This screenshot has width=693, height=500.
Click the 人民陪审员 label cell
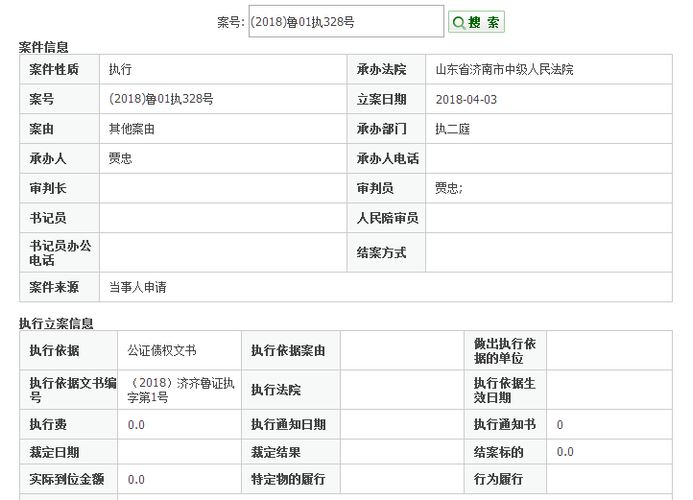click(x=386, y=218)
